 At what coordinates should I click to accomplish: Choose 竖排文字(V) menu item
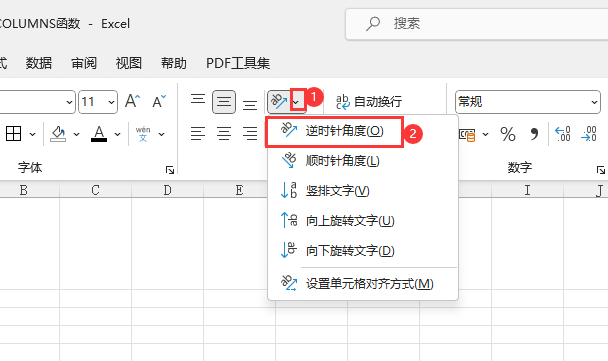point(363,190)
